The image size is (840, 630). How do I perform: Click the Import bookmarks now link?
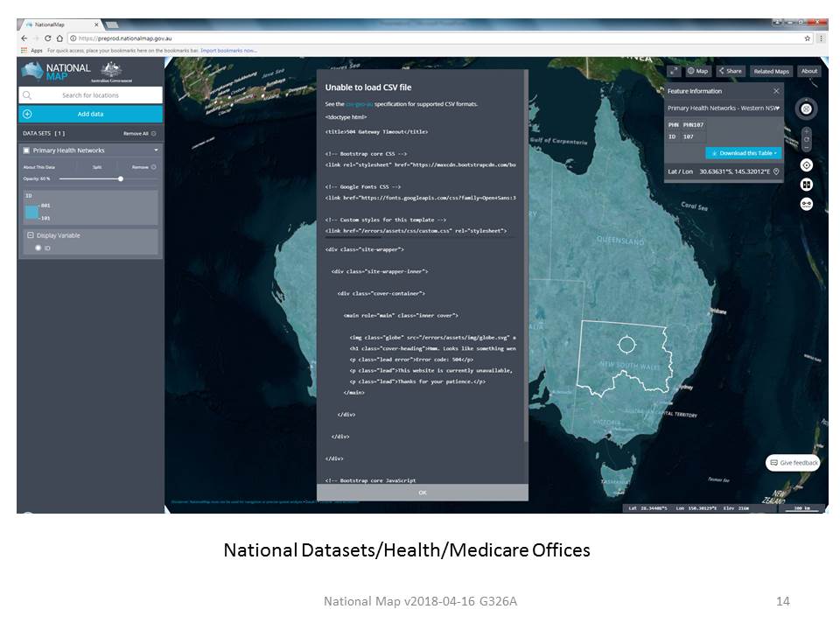[228, 51]
